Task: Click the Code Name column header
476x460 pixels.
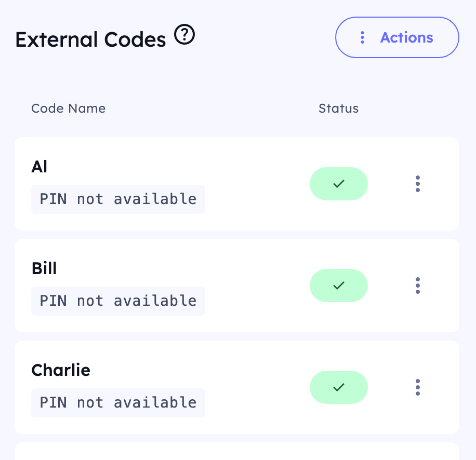Action: [x=68, y=109]
